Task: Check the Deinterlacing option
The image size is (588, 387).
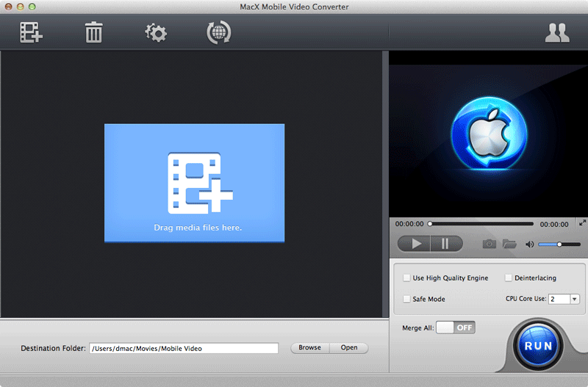Action: click(508, 278)
